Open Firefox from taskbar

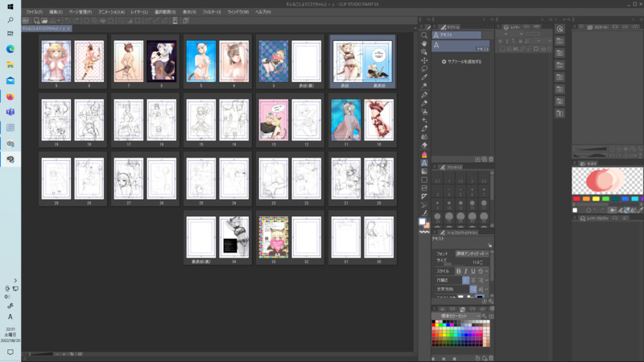tap(10, 97)
